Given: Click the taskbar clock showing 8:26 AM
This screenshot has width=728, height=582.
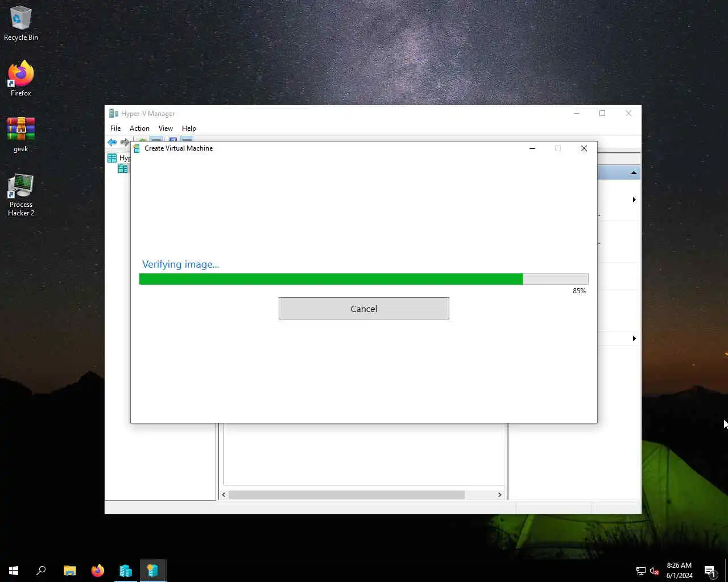Looking at the screenshot, I should tap(679, 571).
